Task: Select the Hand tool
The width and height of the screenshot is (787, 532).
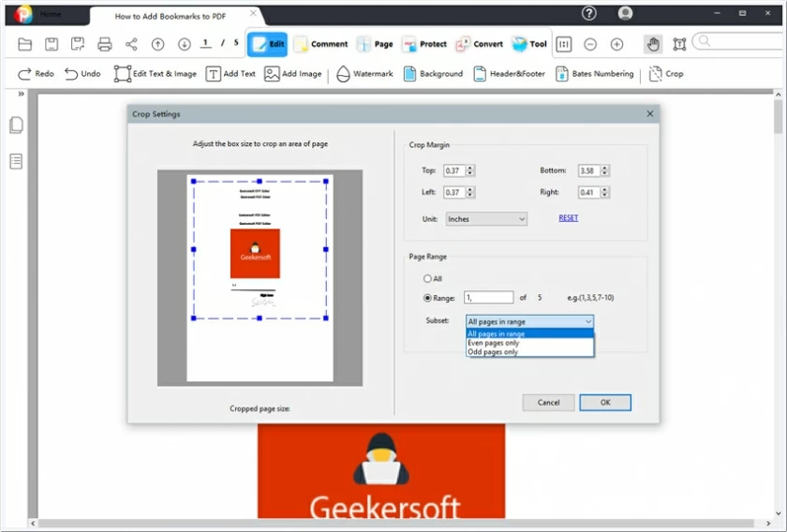Action: tap(652, 44)
